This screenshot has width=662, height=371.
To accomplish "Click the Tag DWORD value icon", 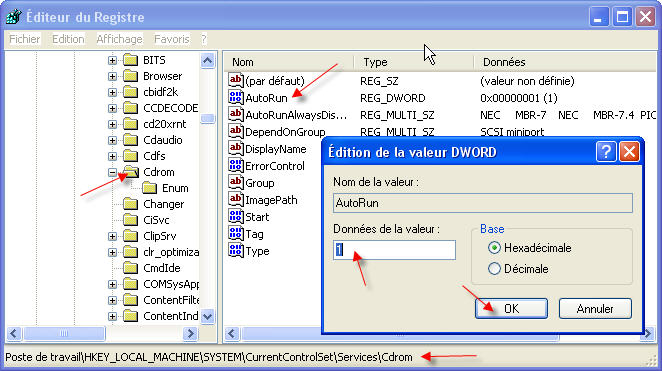I will click(x=236, y=233).
